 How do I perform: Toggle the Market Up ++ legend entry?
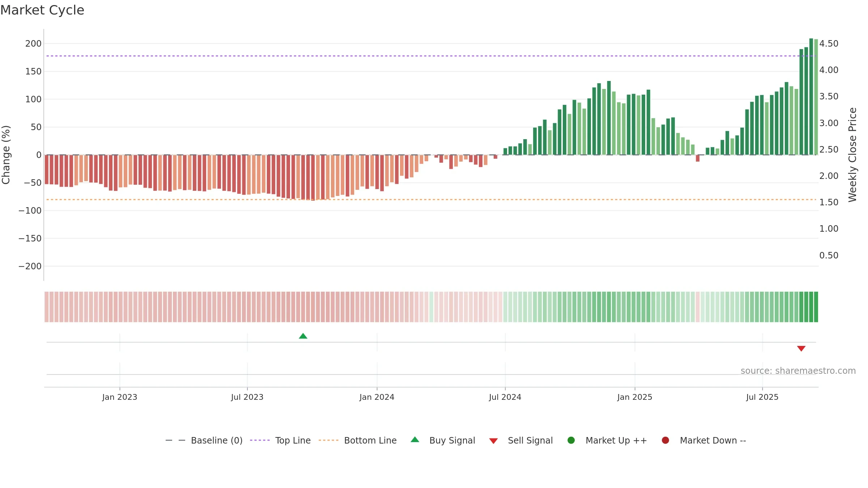607,440
